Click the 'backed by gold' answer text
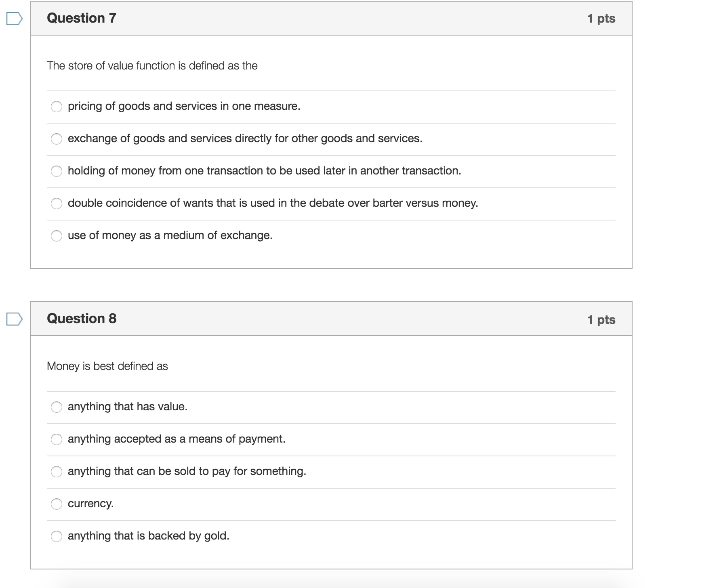Image resolution: width=719 pixels, height=588 pixels. 149,536
